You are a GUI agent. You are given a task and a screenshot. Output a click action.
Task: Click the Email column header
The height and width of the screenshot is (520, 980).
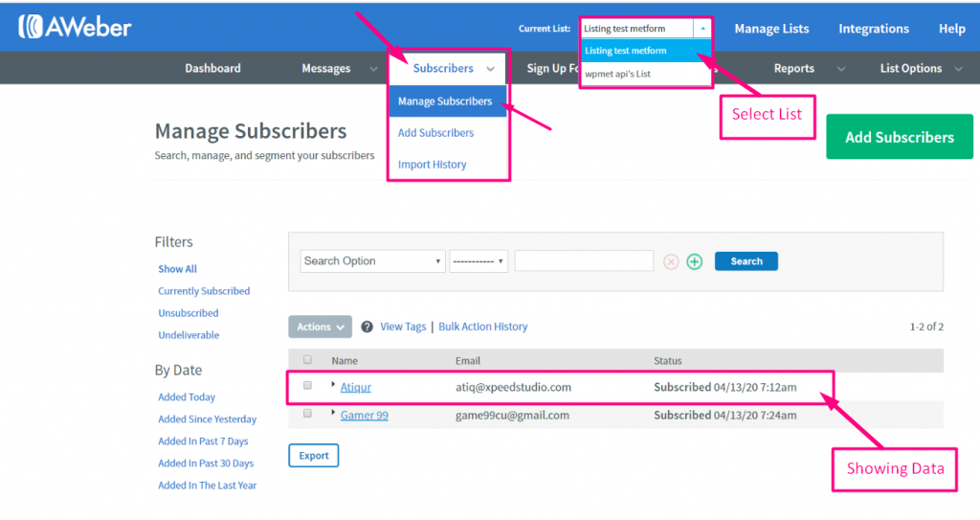tap(467, 361)
